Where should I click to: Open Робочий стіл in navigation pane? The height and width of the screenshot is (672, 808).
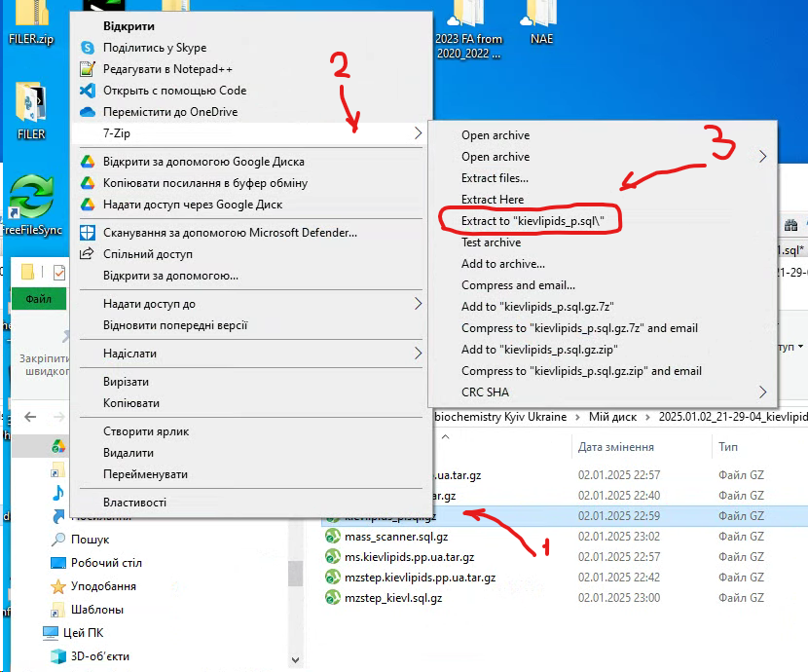[106, 563]
